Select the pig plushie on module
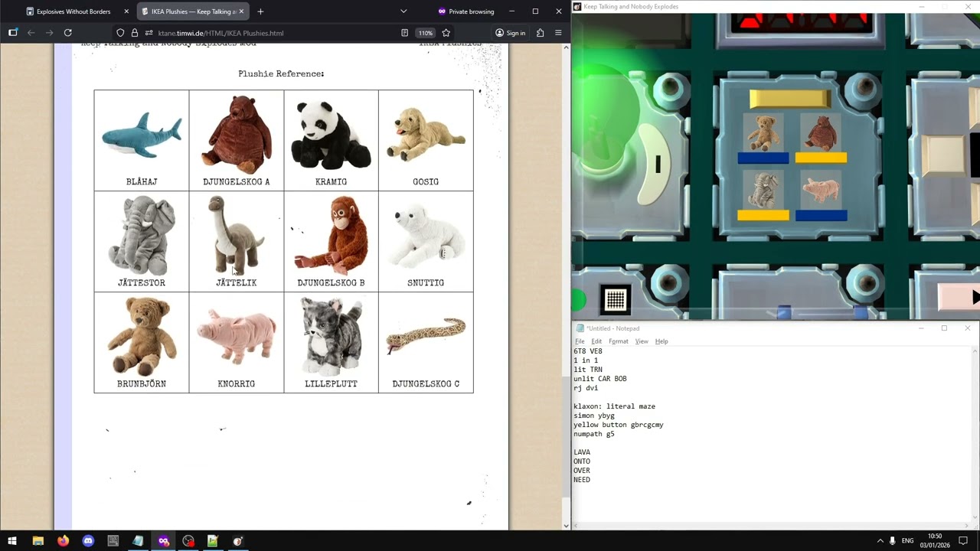This screenshot has width=980, height=551. coord(821,190)
